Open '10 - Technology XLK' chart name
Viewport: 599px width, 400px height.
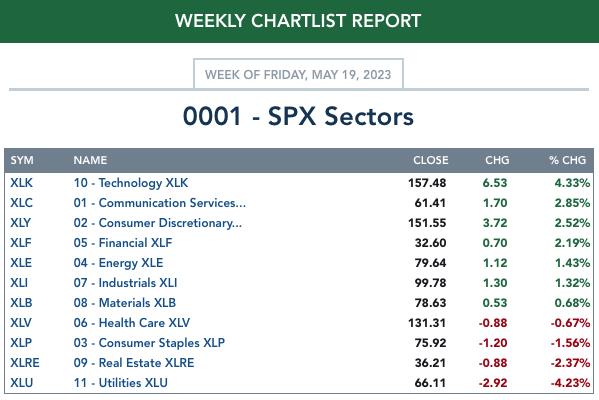[x=131, y=183]
